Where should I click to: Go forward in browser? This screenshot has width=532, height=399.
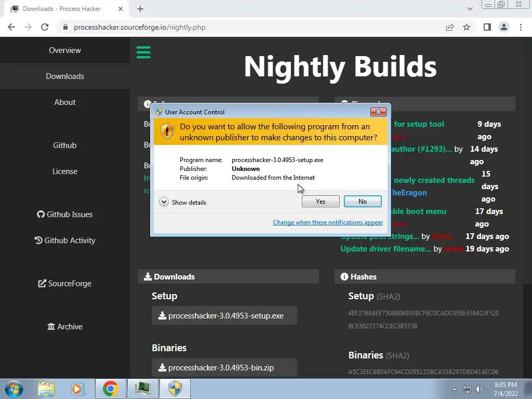(28, 27)
